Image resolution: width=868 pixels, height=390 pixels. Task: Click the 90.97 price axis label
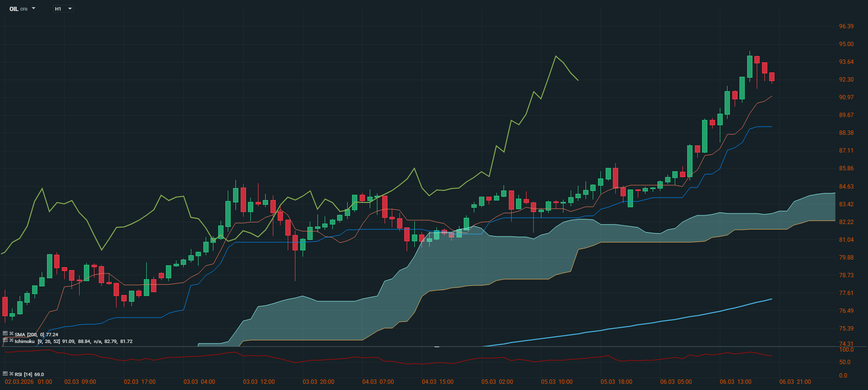click(x=846, y=97)
